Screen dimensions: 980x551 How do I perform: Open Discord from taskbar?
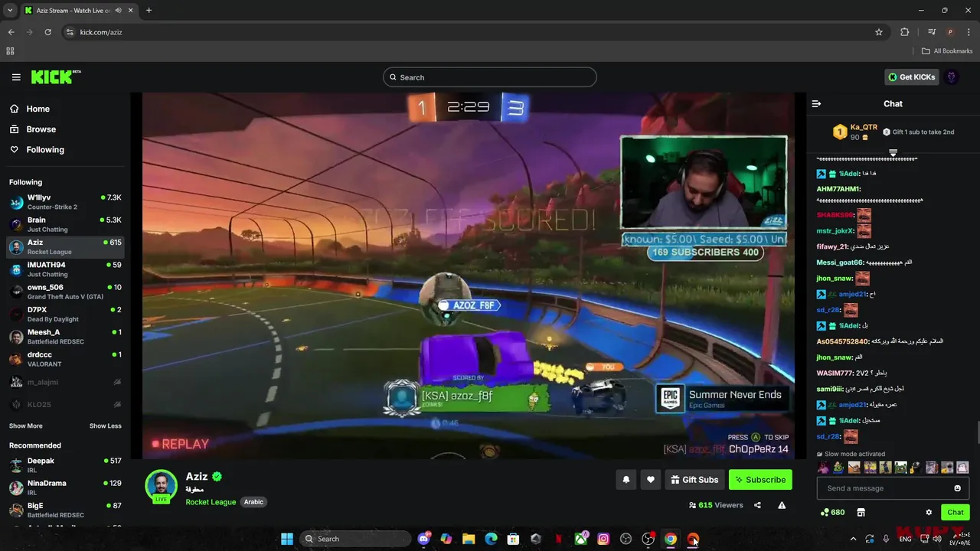click(424, 539)
